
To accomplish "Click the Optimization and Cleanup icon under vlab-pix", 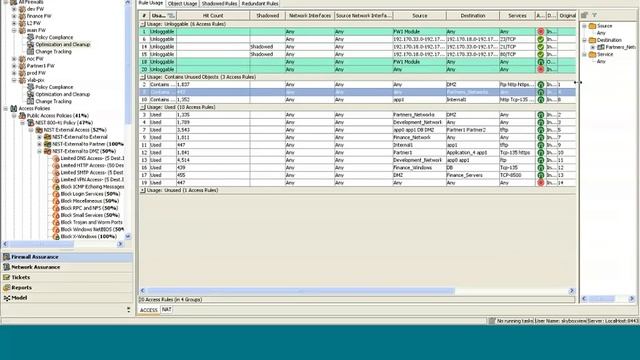I will pos(30,94).
